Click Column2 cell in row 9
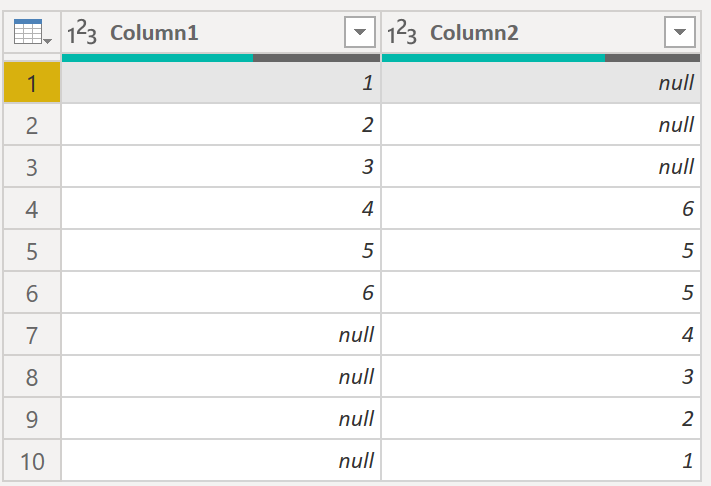 [541, 419]
